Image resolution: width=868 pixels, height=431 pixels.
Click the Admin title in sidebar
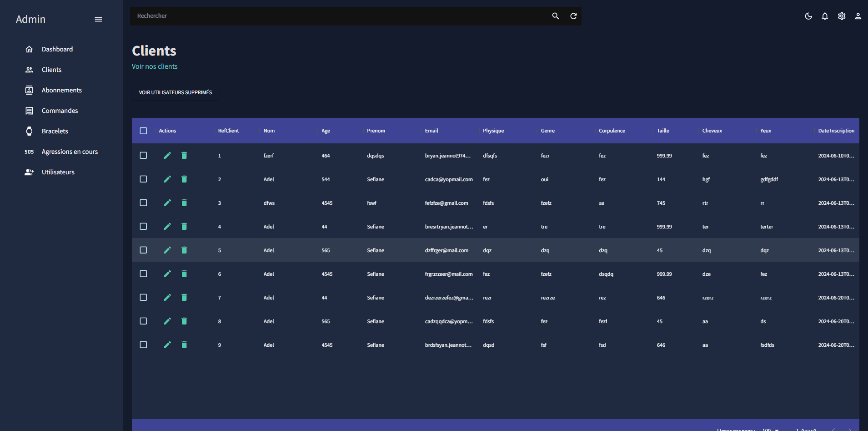coord(30,19)
